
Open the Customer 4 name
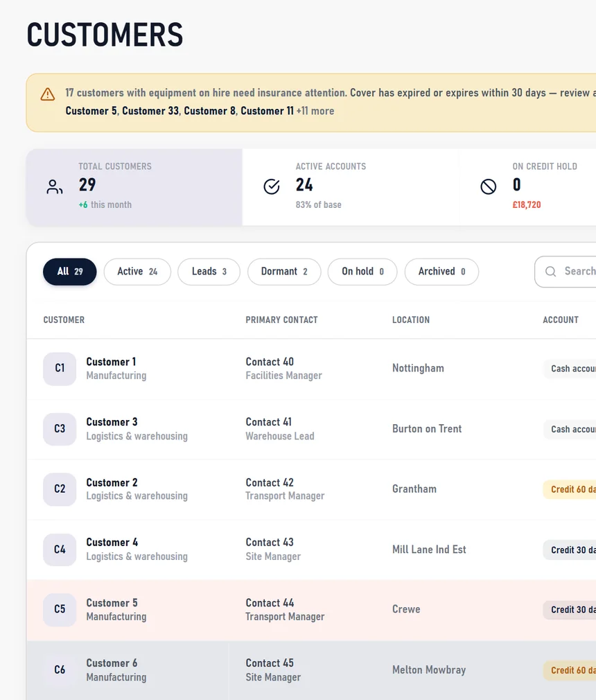pyautogui.click(x=112, y=543)
